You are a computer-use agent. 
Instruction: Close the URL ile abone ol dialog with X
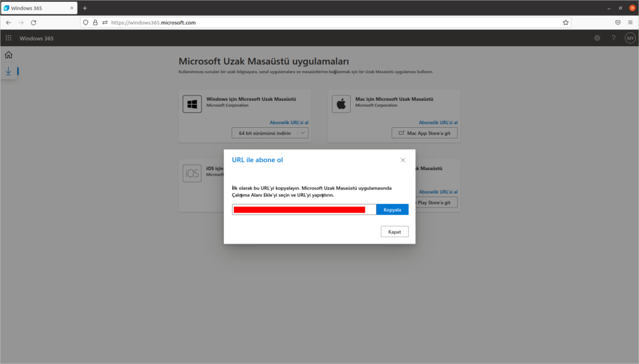[402, 160]
